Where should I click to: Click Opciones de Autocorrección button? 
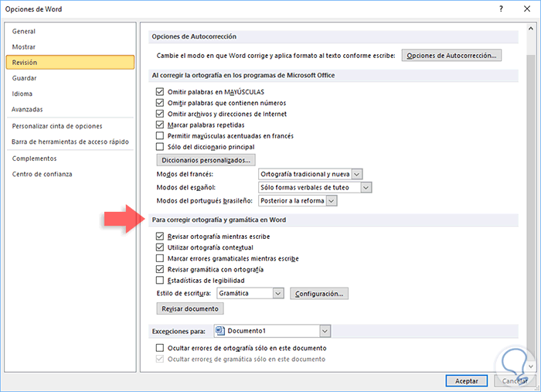tap(451, 55)
